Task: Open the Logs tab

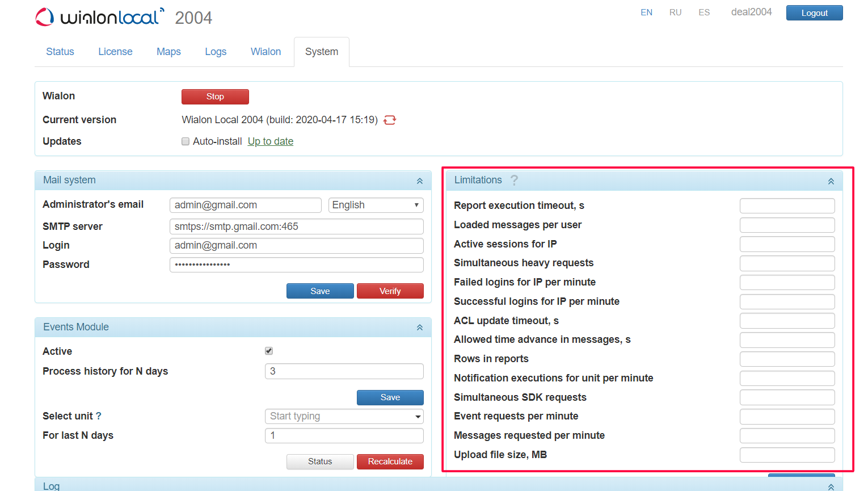Action: (x=216, y=51)
